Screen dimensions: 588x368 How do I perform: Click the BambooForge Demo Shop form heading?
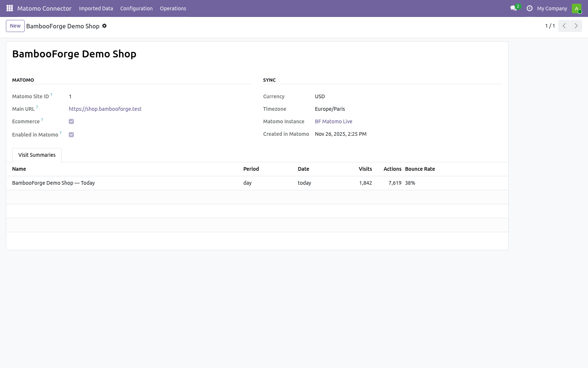pyautogui.click(x=74, y=54)
